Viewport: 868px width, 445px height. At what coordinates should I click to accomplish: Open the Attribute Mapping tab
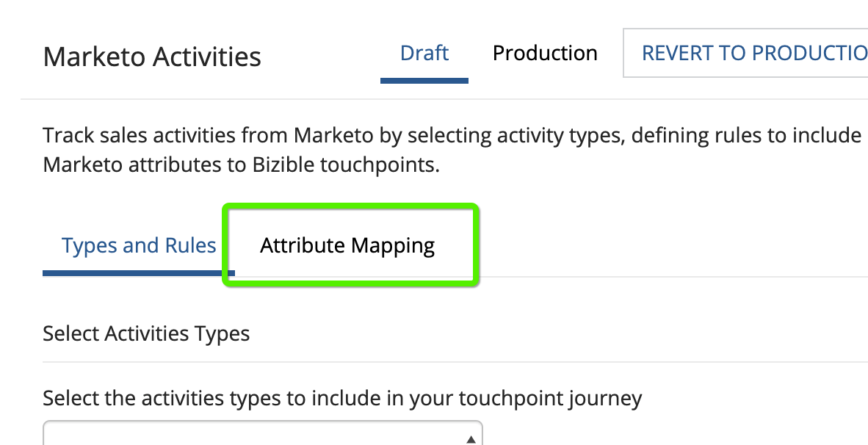(347, 245)
